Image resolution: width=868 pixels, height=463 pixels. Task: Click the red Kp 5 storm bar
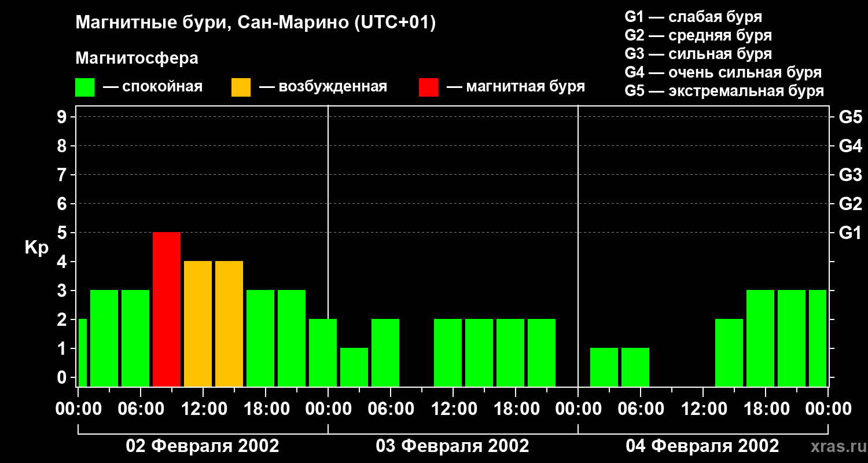(x=167, y=309)
